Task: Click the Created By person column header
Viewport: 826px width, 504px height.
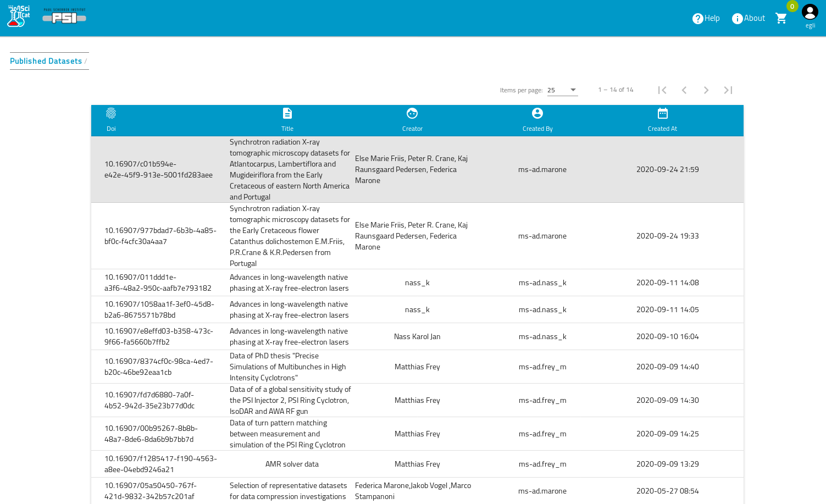Action: [x=537, y=120]
